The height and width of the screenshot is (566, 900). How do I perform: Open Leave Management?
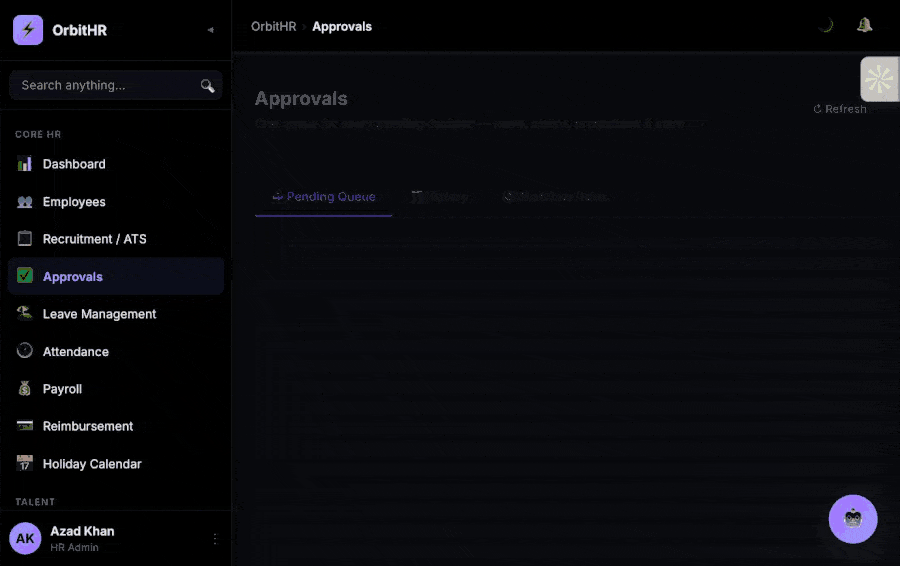tap(115, 314)
